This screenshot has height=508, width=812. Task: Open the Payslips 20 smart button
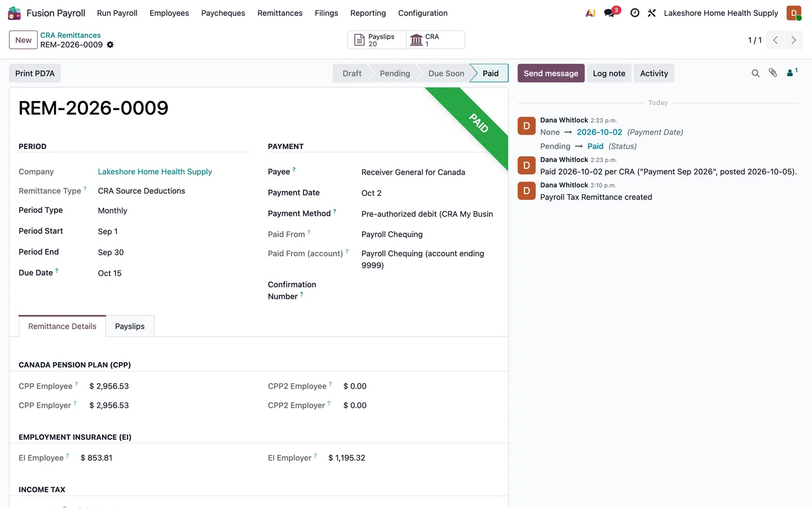coord(377,40)
